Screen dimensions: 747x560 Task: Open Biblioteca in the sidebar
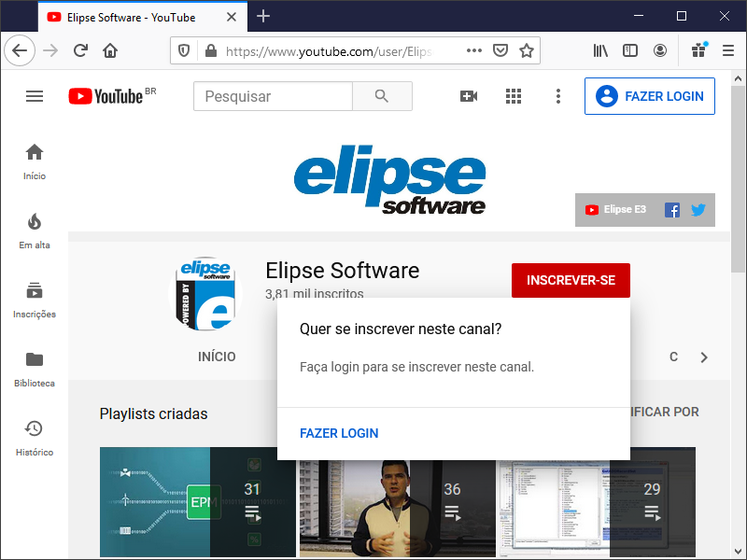[35, 369]
